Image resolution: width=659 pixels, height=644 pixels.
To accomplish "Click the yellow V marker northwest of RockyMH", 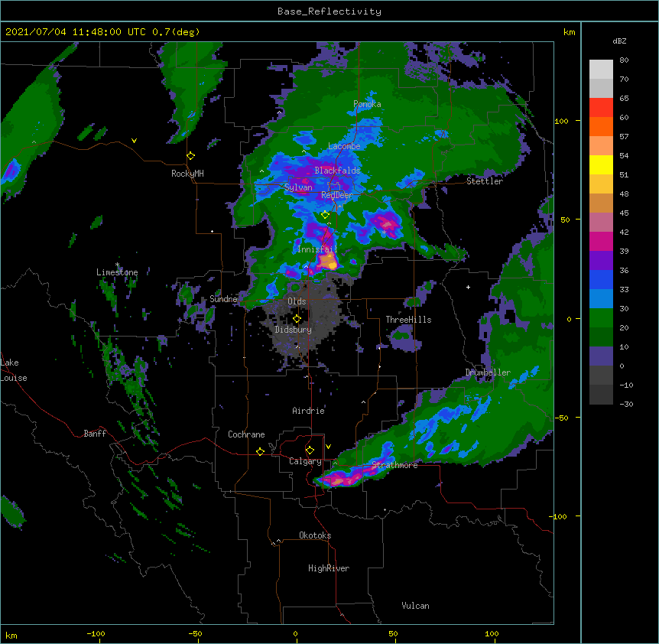I will pyautogui.click(x=134, y=141).
